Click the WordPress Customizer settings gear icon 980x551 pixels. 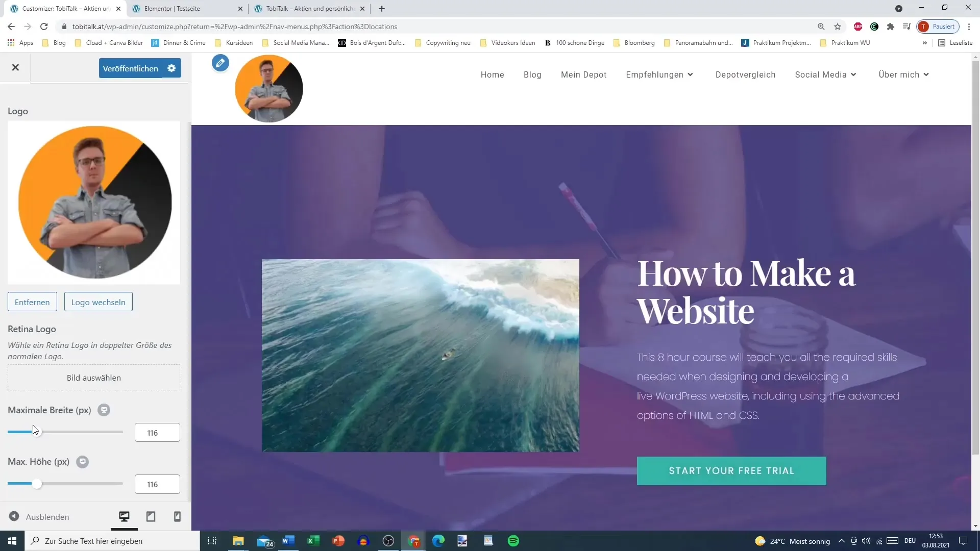173,68
